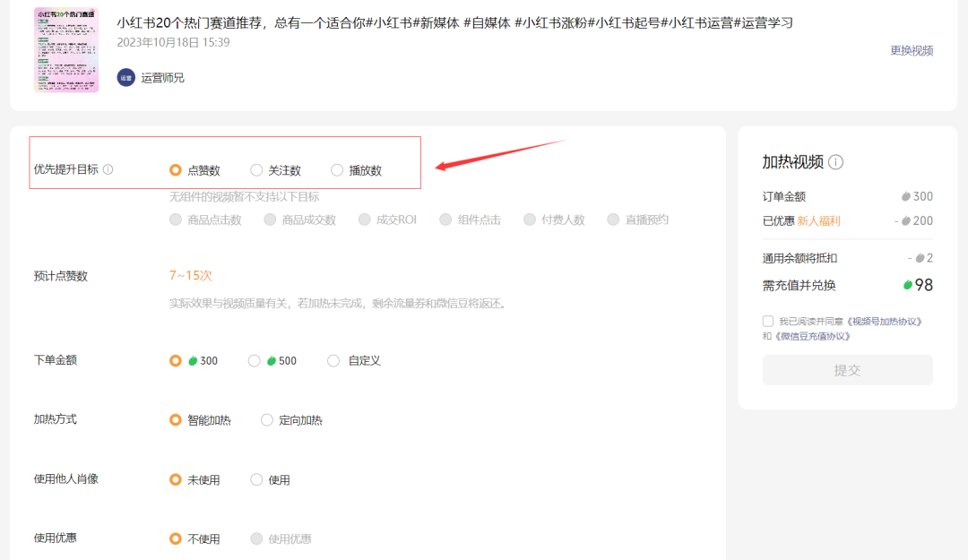
Task: Click the info icon beside 优先提升目标
Action: [x=108, y=169]
